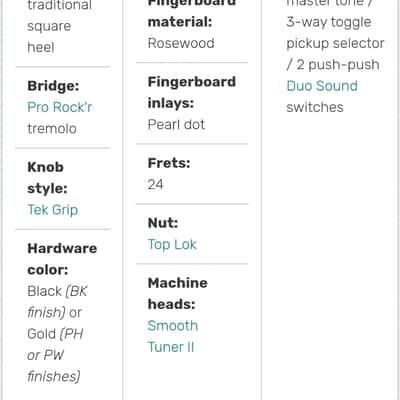Click the traditional square heel text
The height and width of the screenshot is (400, 400).
[x=59, y=26]
